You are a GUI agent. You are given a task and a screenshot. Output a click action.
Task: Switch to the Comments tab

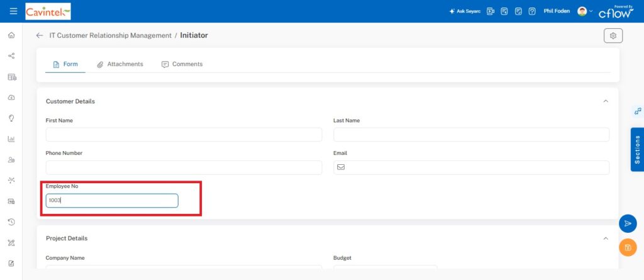click(x=182, y=64)
